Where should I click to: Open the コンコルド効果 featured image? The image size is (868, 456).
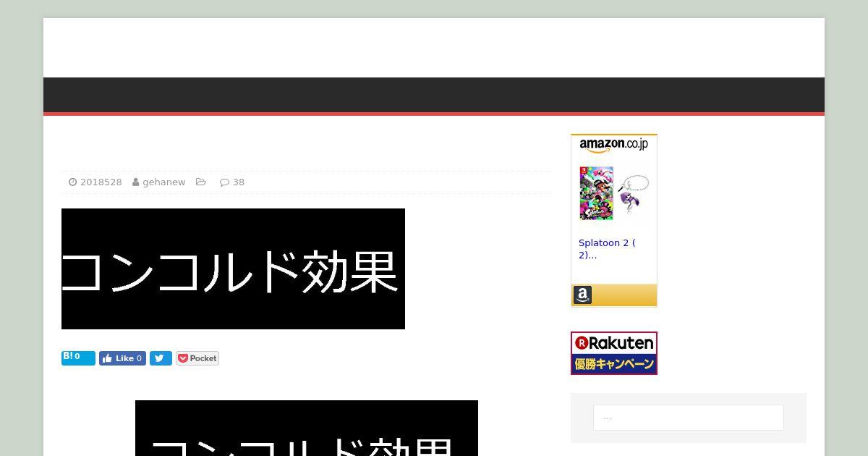click(x=233, y=269)
